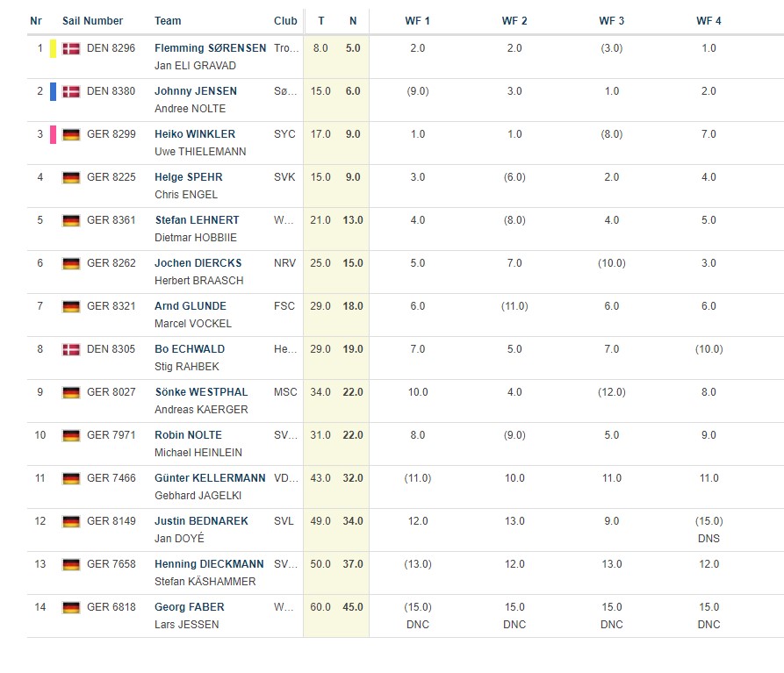Click the yellow leader marker in row 1

[53, 49]
